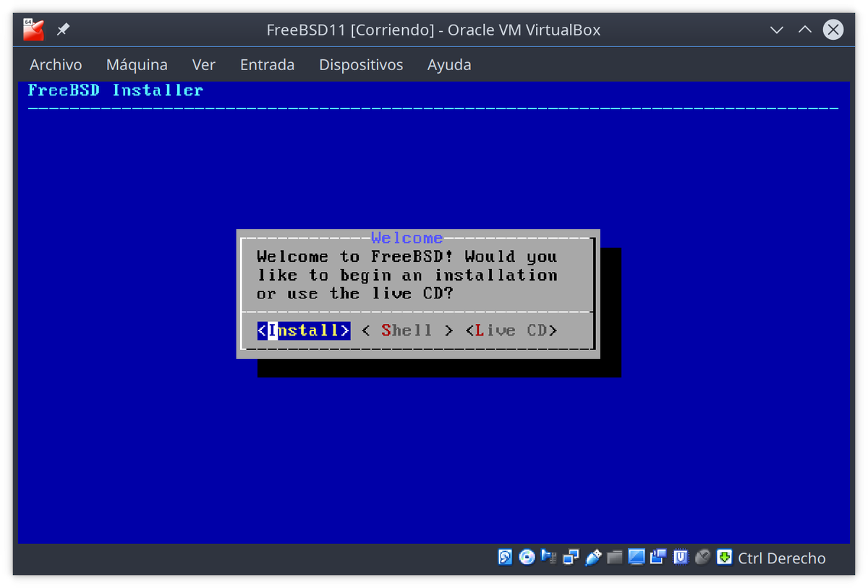The width and height of the screenshot is (868, 588).
Task: Click the hard disk activity status icon
Action: pyautogui.click(x=506, y=557)
